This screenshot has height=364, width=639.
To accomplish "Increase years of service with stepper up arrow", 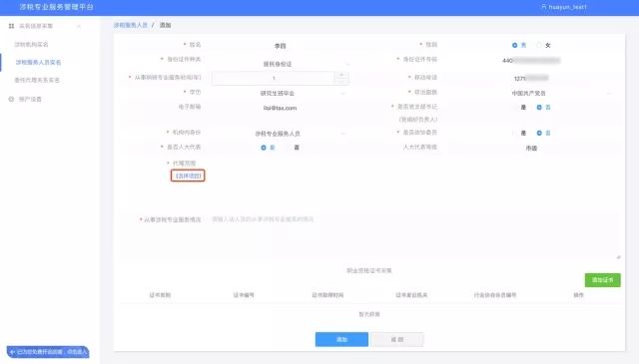I will point(341,75).
